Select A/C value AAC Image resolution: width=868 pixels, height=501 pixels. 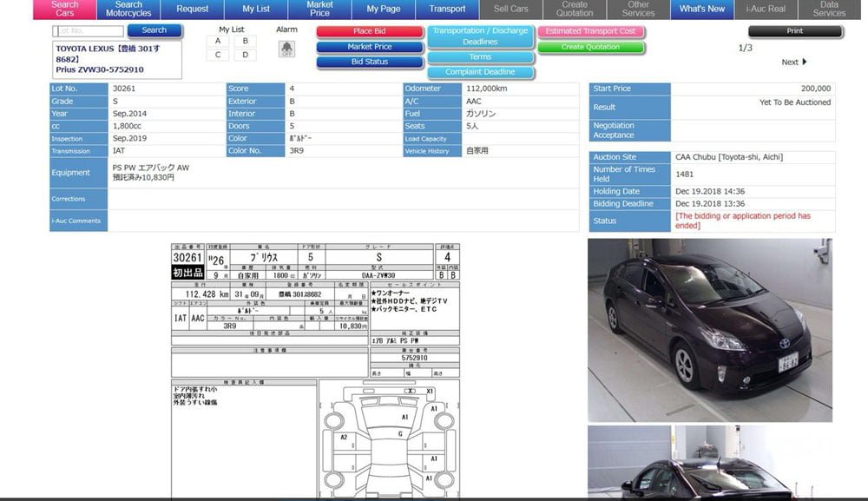[474, 102]
